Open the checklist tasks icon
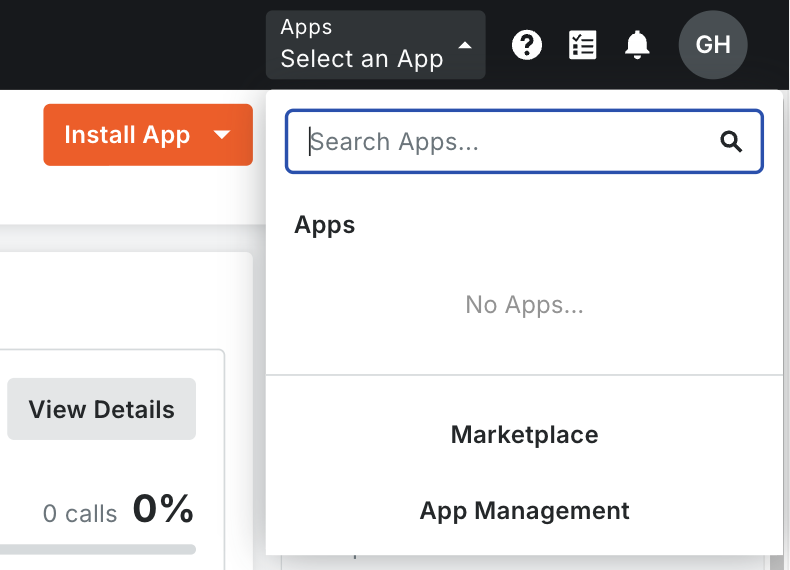Image resolution: width=790 pixels, height=570 pixels. pos(582,45)
